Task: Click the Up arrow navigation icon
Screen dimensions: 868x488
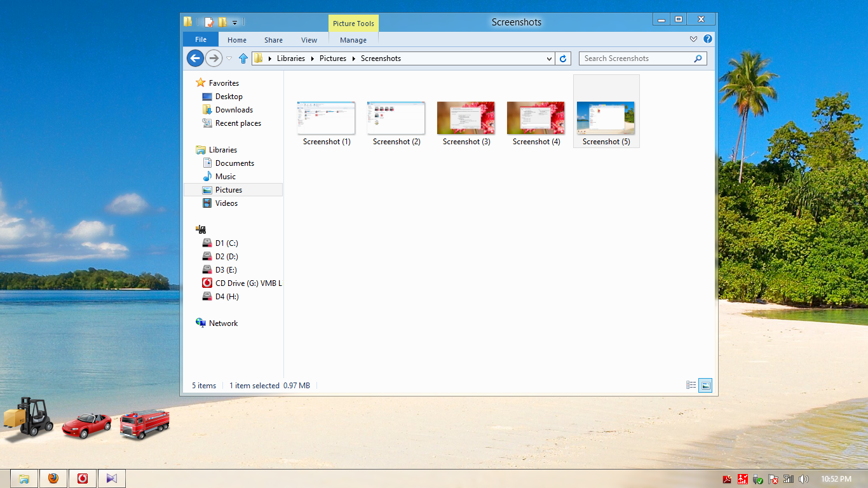Action: pyautogui.click(x=243, y=58)
